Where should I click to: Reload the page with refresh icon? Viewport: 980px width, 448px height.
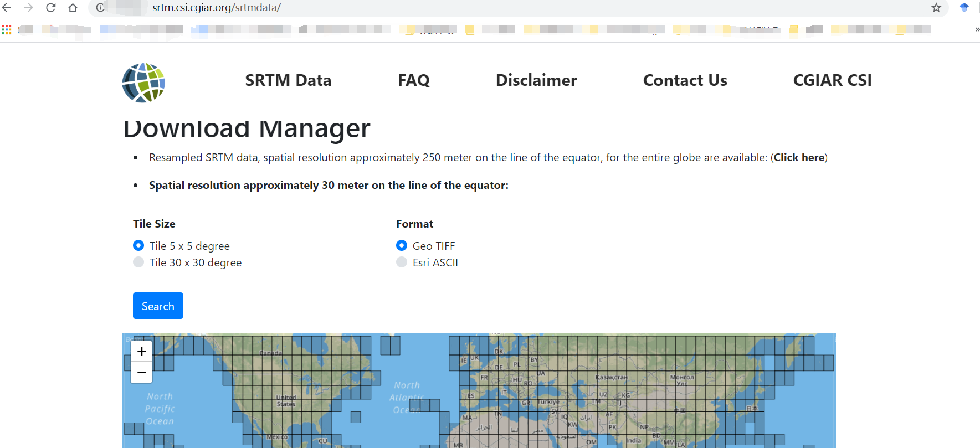50,8
